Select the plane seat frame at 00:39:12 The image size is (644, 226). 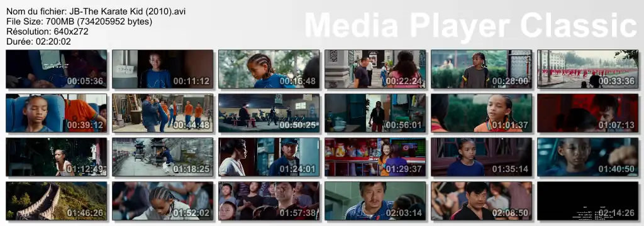(x=56, y=113)
